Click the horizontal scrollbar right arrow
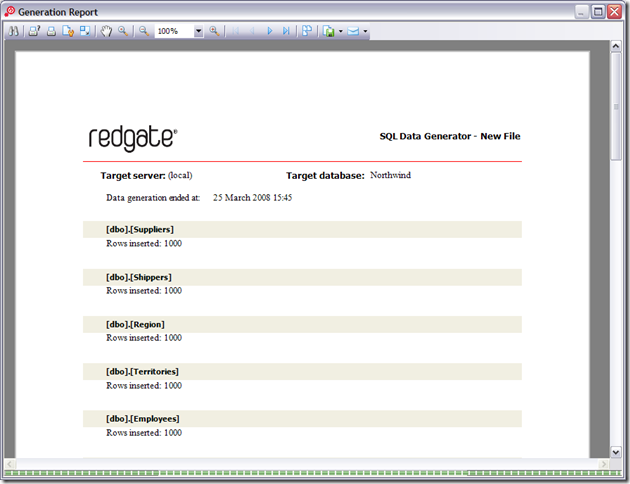The image size is (630, 484). (x=603, y=464)
